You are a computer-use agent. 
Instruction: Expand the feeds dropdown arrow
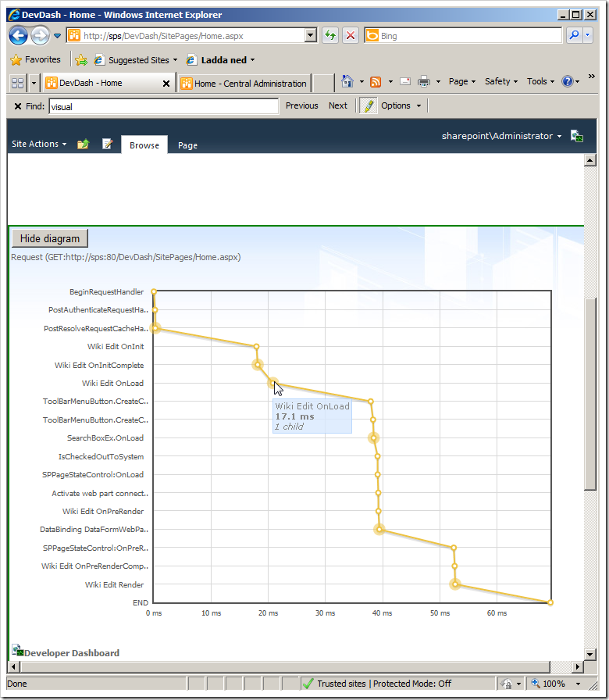(x=390, y=82)
